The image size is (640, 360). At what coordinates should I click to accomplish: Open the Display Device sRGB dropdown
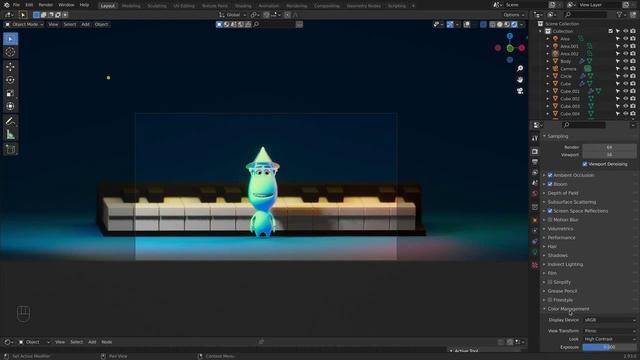609,320
